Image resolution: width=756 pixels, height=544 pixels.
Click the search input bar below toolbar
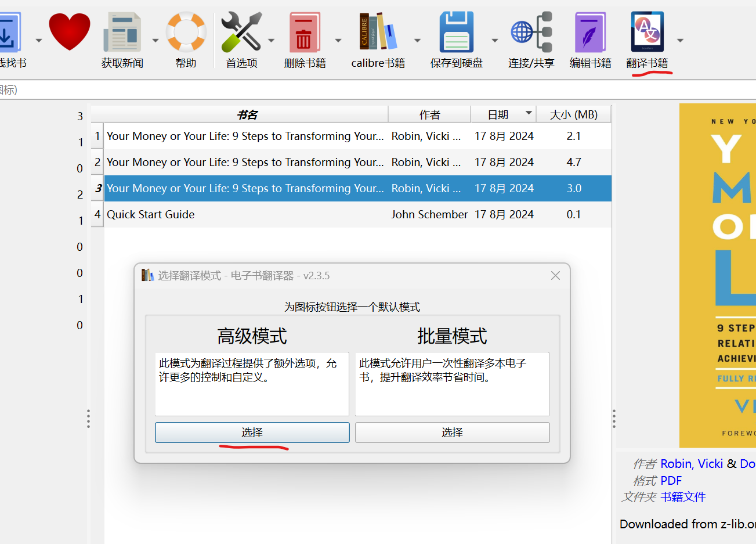(378, 90)
